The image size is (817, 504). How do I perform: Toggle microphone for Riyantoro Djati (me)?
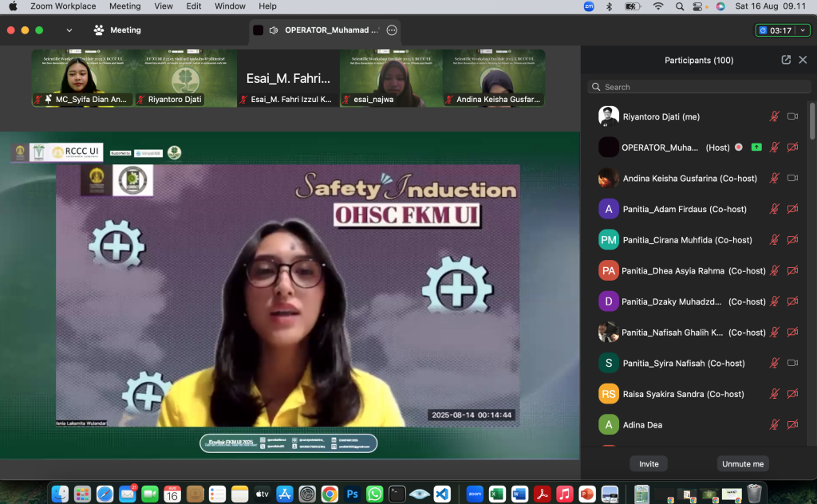click(x=774, y=116)
